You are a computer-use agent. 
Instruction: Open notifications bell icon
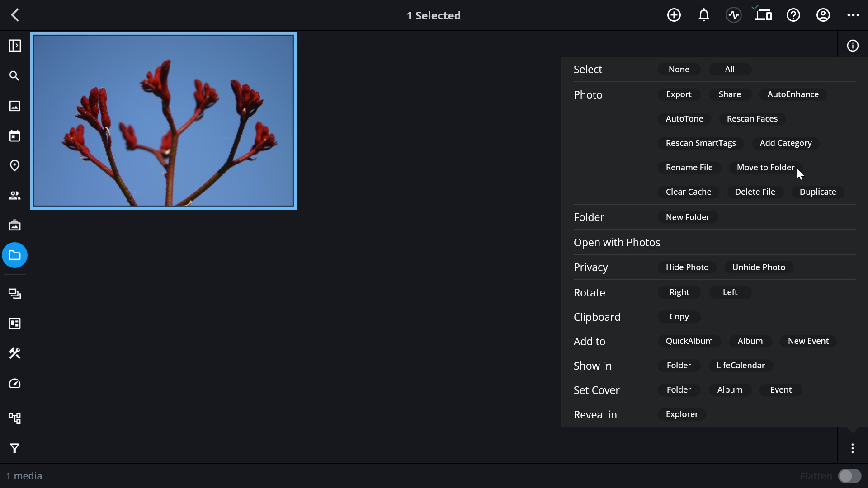(x=703, y=15)
